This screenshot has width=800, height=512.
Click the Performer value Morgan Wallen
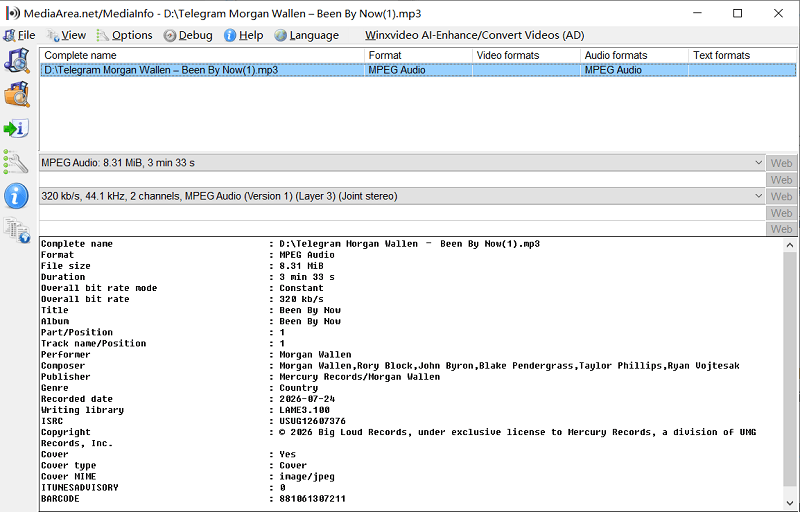pos(315,354)
